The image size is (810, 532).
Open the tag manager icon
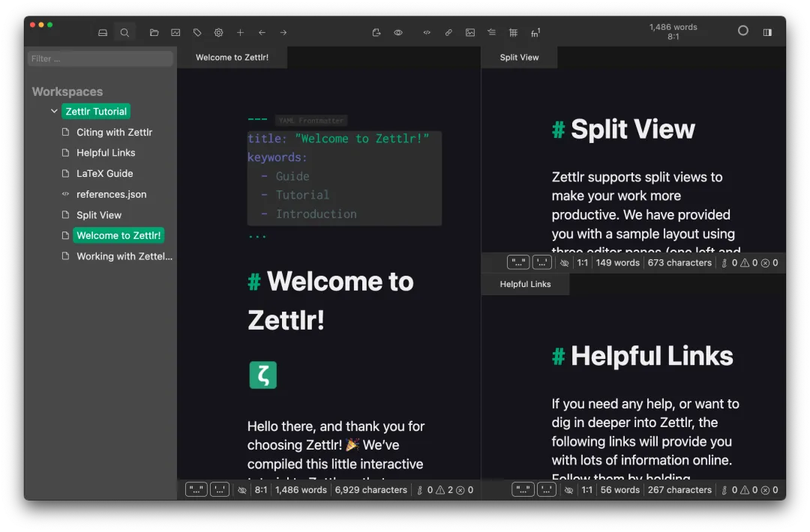[197, 32]
